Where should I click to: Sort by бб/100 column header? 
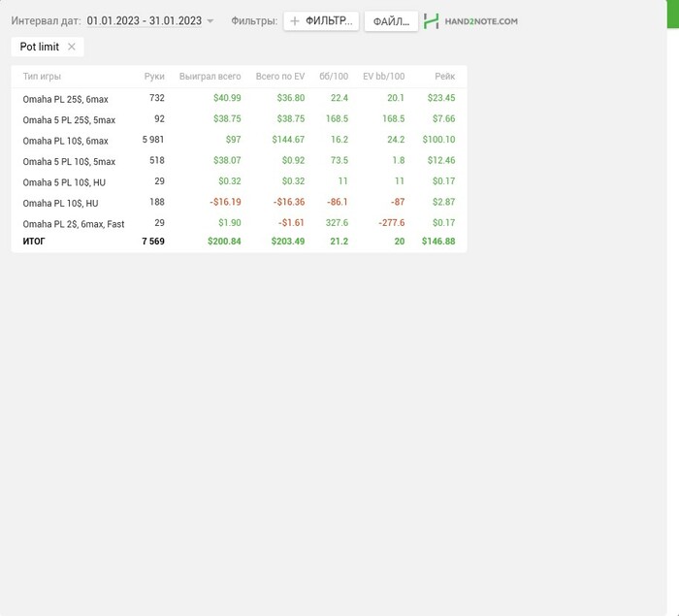[334, 77]
